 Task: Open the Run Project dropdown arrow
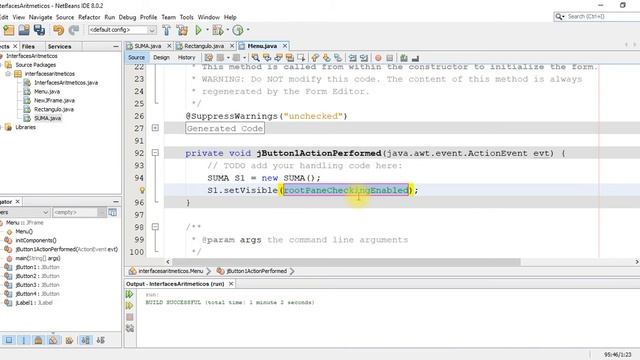[x=207, y=30]
